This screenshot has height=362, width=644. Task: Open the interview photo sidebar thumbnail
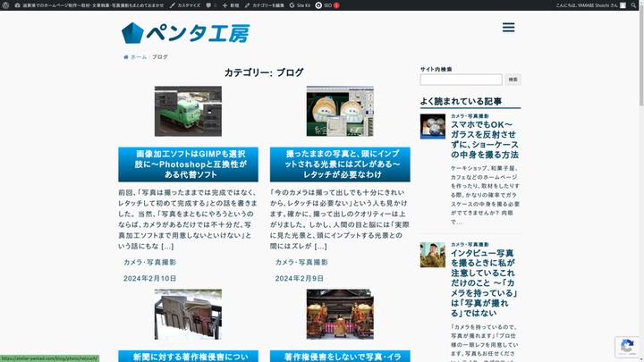click(433, 255)
